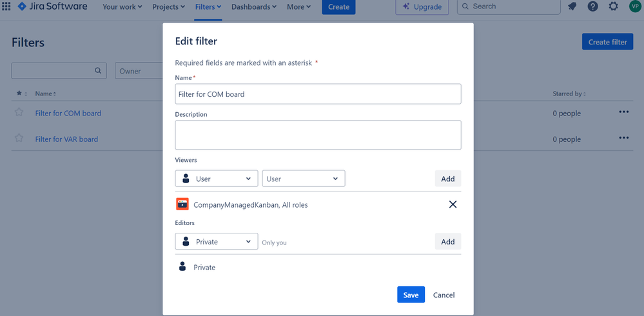Open more actions for Filter for COM board
Screen dimensions: 644x316
623,112
